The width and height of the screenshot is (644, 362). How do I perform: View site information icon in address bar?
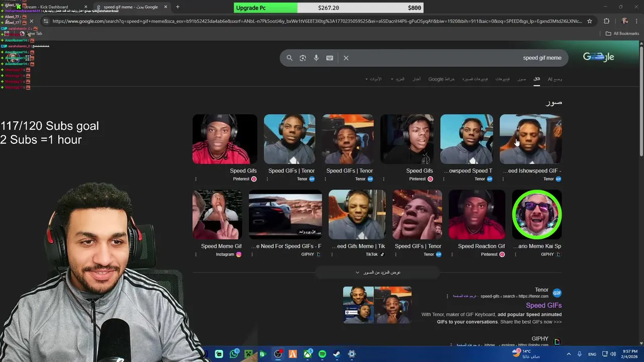click(x=46, y=21)
